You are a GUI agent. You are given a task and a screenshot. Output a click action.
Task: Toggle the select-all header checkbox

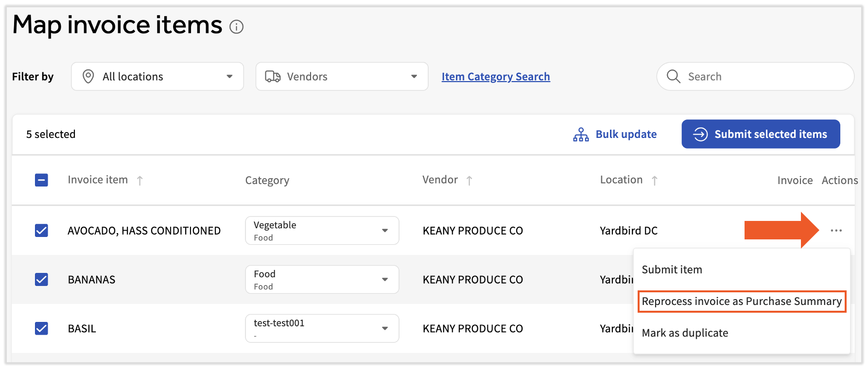42,181
